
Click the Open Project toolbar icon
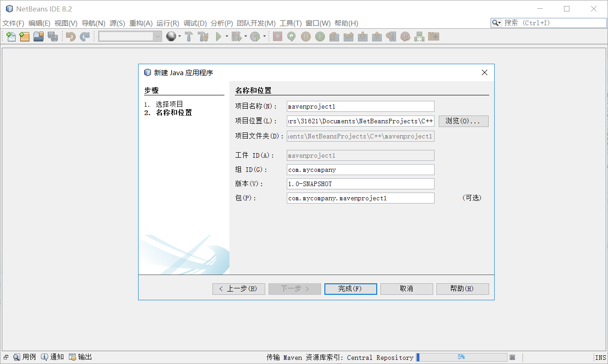click(x=39, y=37)
